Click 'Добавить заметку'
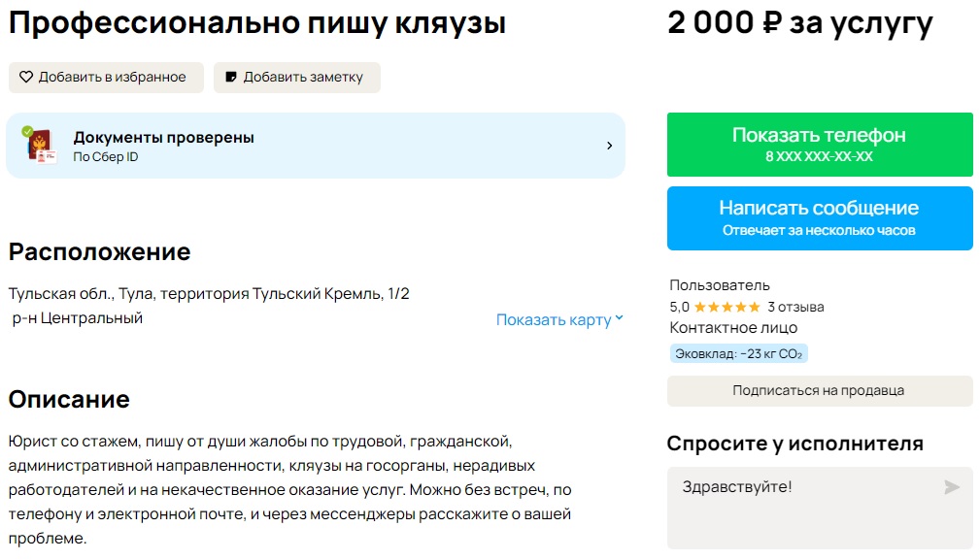The height and width of the screenshot is (560, 980). (297, 77)
